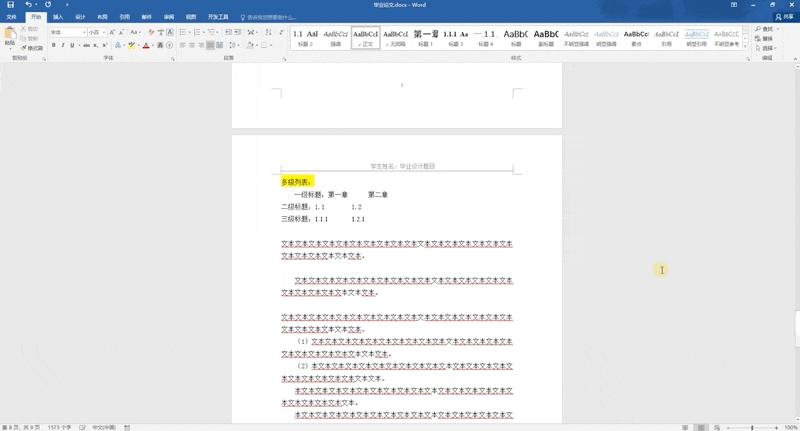
Task: Open the Select (选择) dropdown
Action: [768, 48]
